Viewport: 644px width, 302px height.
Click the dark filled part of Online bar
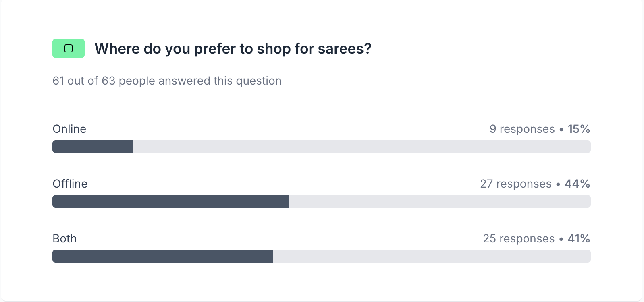click(93, 147)
